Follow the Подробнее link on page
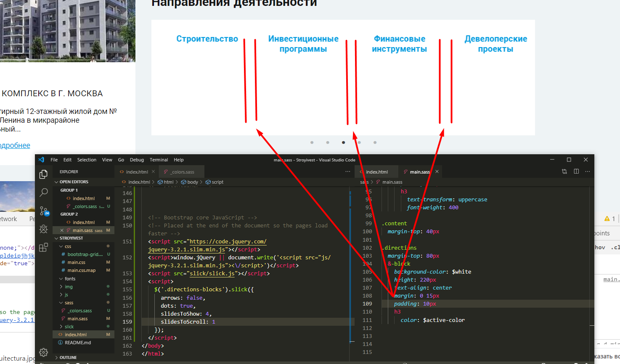The width and height of the screenshot is (620, 364). pyautogui.click(x=15, y=145)
